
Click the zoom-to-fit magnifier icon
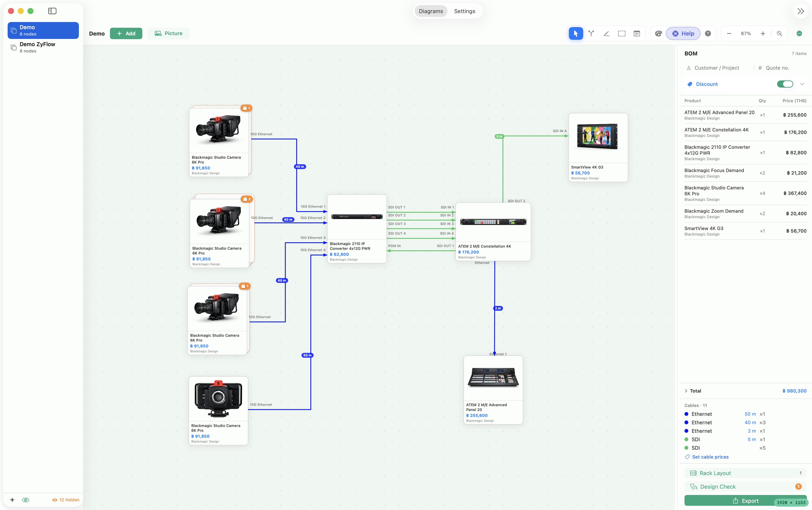[779, 33]
